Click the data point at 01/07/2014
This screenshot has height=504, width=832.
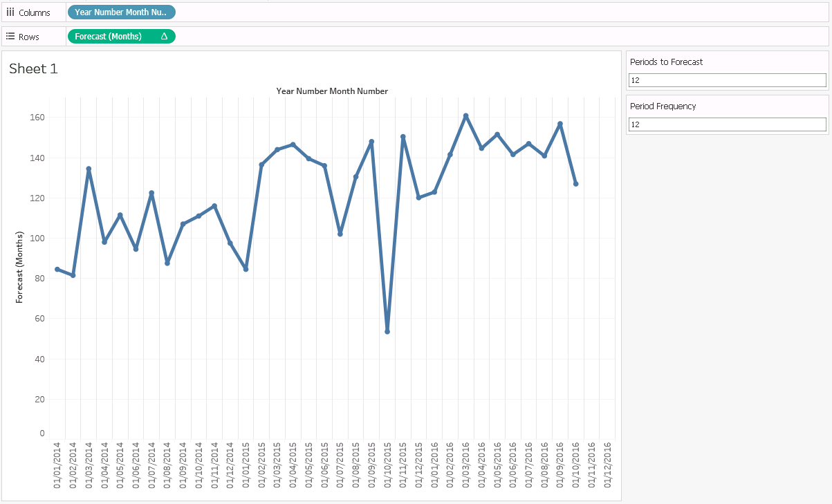click(x=151, y=194)
